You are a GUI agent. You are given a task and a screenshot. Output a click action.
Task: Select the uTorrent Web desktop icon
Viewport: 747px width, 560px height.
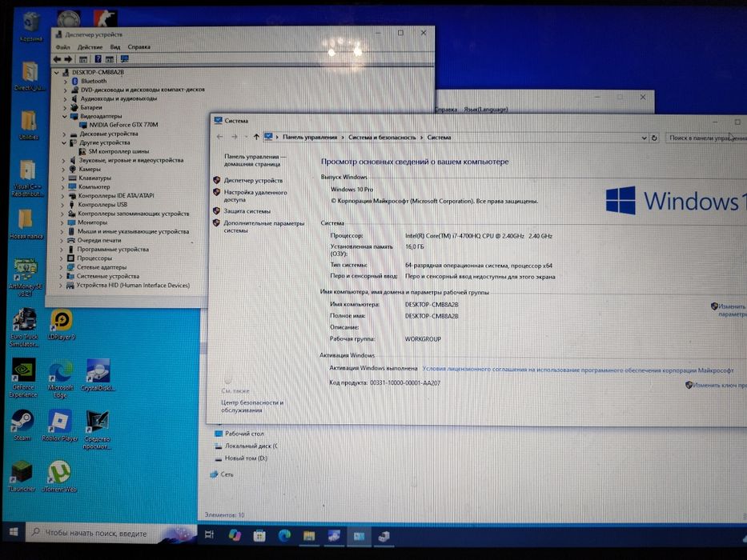pos(59,476)
